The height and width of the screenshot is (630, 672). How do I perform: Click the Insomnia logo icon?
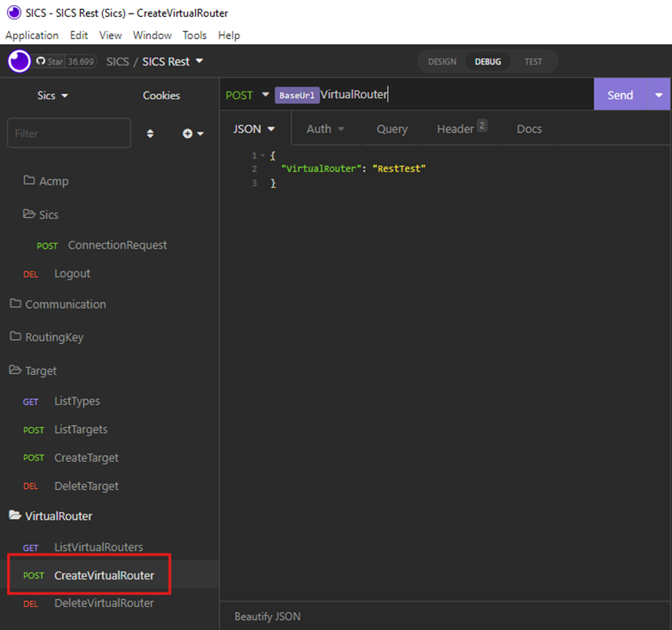point(19,61)
